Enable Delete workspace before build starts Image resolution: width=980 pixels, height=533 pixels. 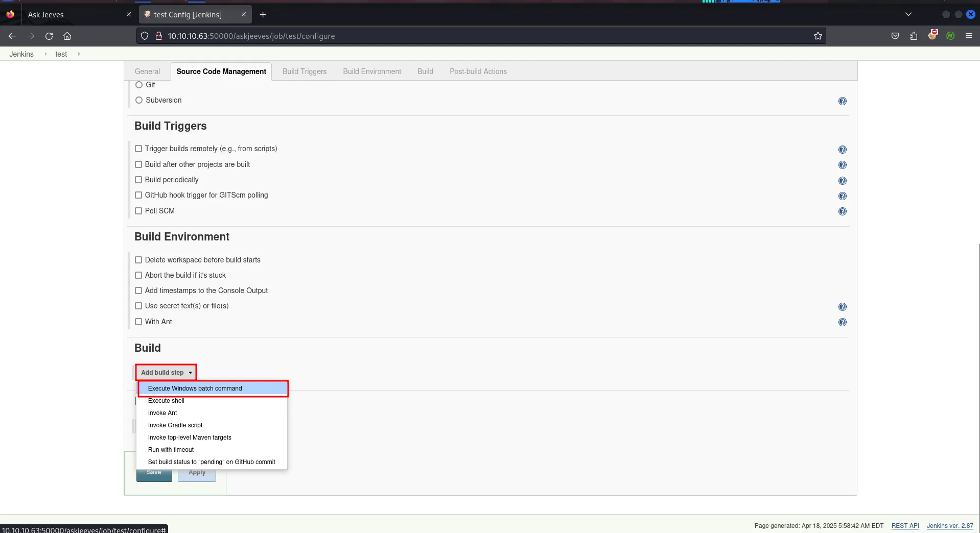(x=138, y=260)
